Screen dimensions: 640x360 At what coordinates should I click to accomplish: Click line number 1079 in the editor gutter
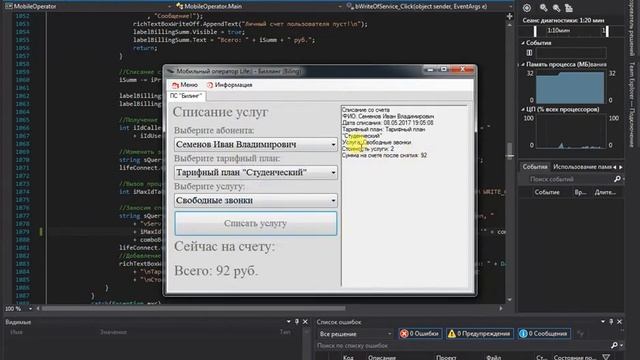coord(22,232)
